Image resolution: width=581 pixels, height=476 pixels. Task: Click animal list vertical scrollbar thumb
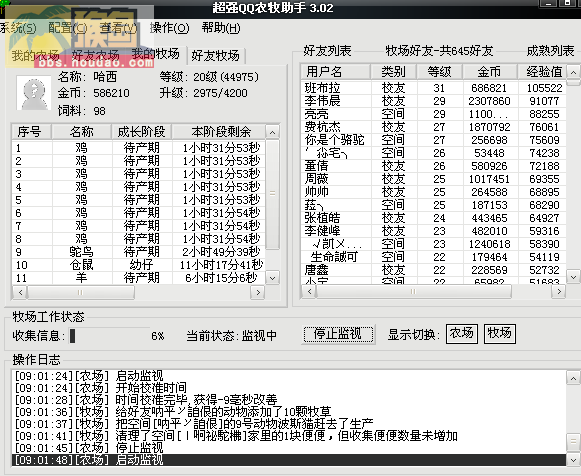click(272, 194)
